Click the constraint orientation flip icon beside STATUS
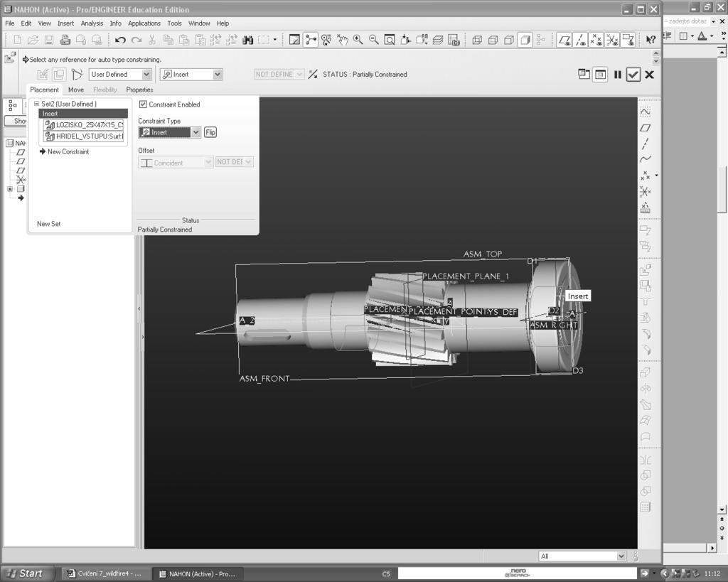 point(313,74)
